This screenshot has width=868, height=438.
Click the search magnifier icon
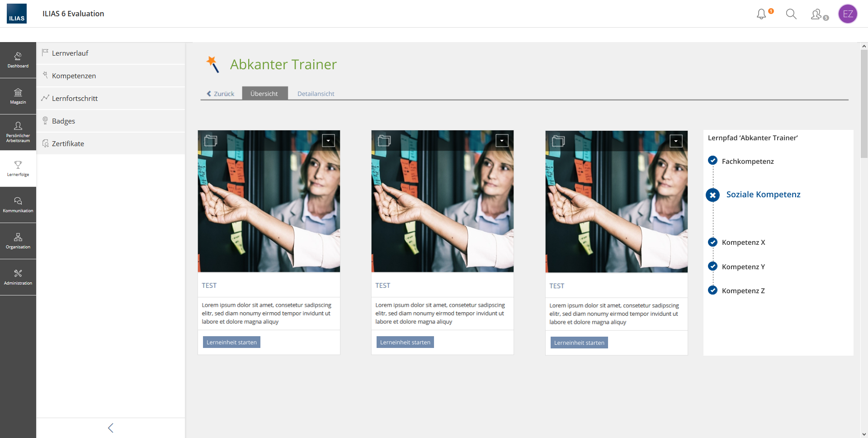791,14
